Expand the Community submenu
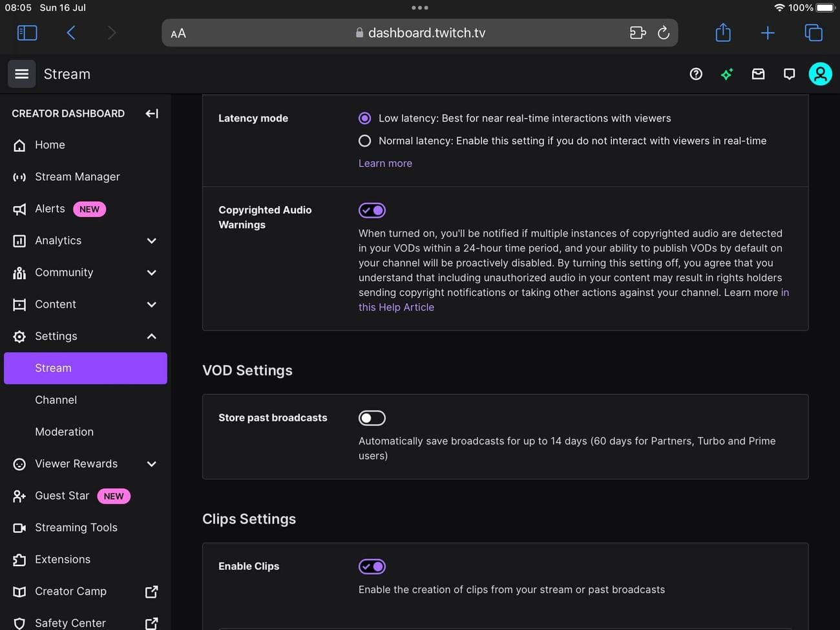840x630 pixels. tap(151, 273)
